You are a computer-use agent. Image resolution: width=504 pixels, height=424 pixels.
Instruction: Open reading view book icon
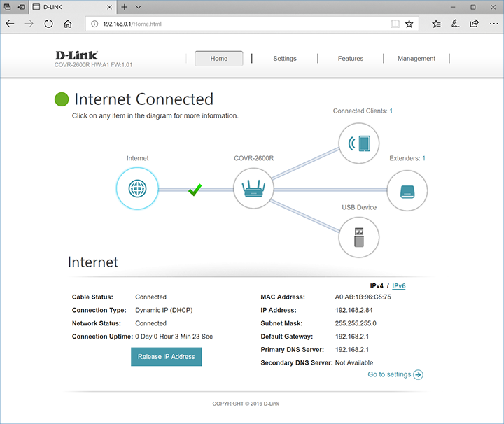click(x=395, y=23)
